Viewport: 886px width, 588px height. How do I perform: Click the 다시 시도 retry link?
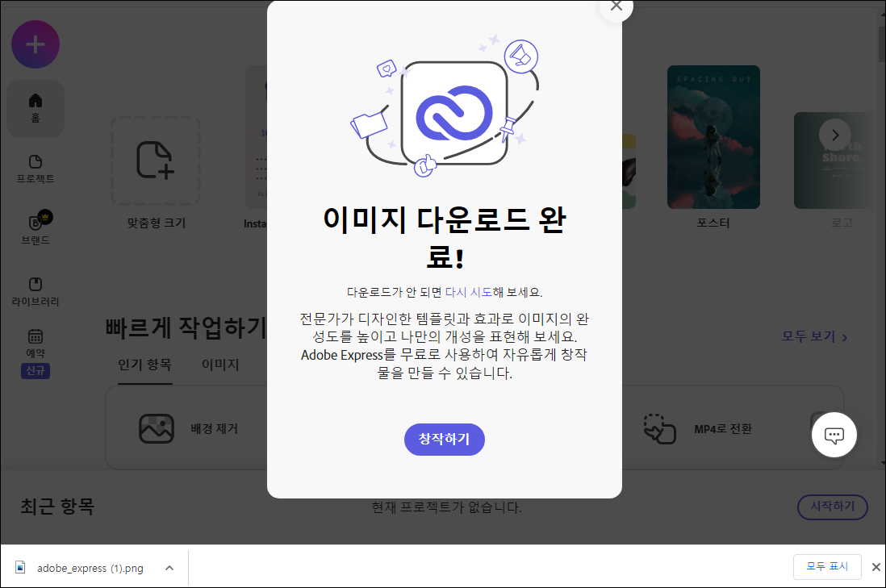469,292
